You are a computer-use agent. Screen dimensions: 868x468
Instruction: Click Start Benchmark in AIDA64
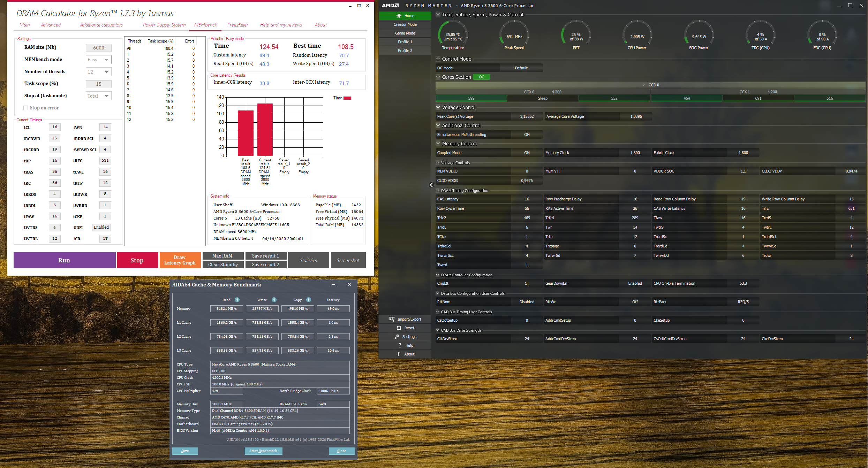tap(263, 451)
